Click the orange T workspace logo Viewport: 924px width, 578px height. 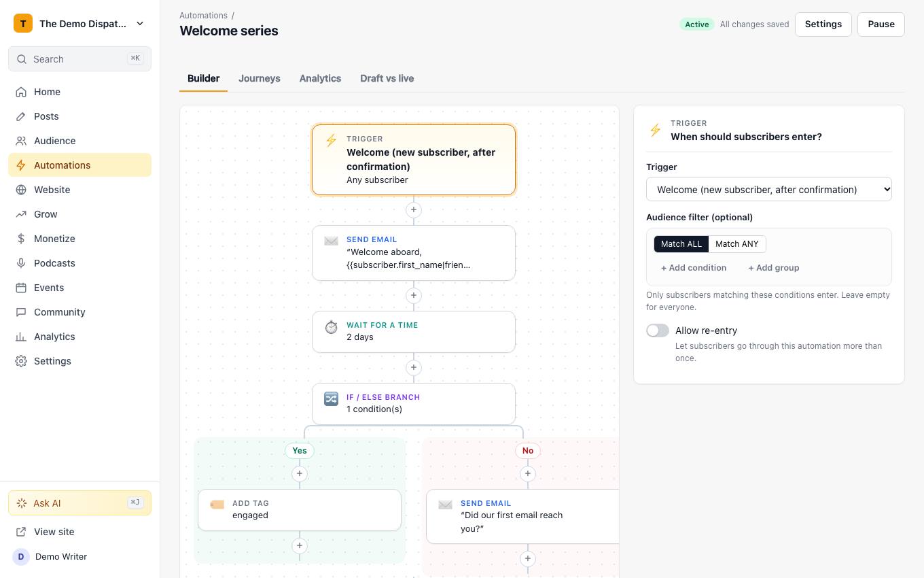pos(23,23)
